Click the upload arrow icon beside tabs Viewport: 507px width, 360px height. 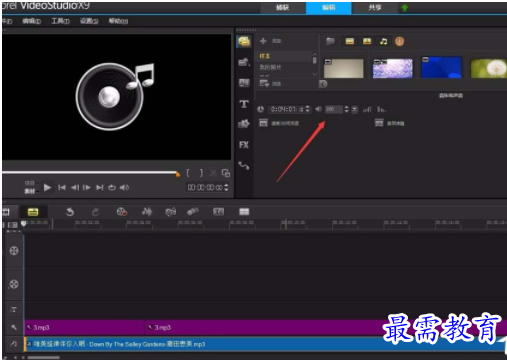(x=404, y=8)
